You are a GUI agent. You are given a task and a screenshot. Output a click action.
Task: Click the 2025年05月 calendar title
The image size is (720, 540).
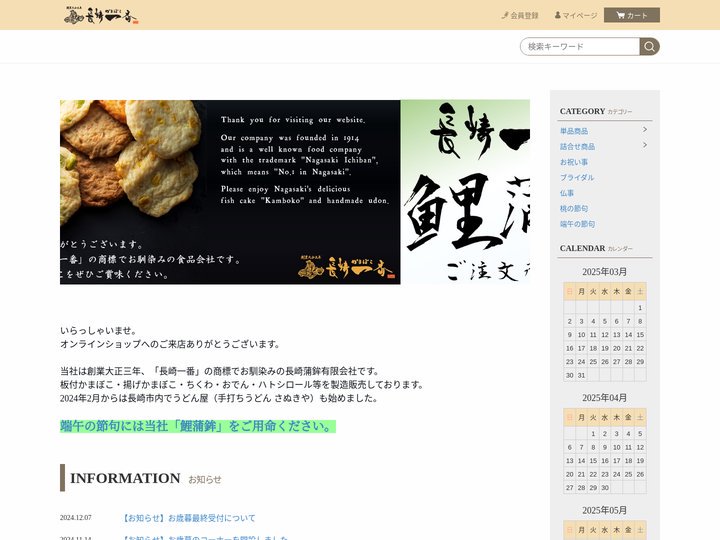604,510
